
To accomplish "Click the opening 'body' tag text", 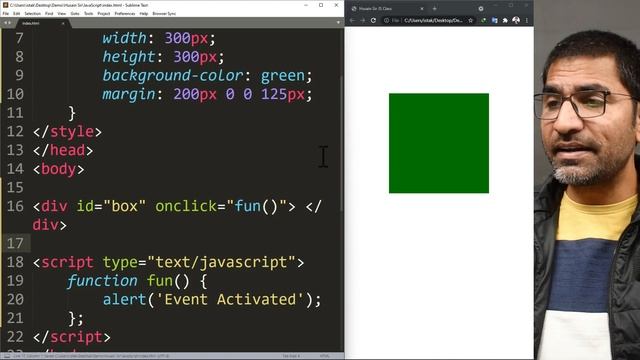I will 58,169.
